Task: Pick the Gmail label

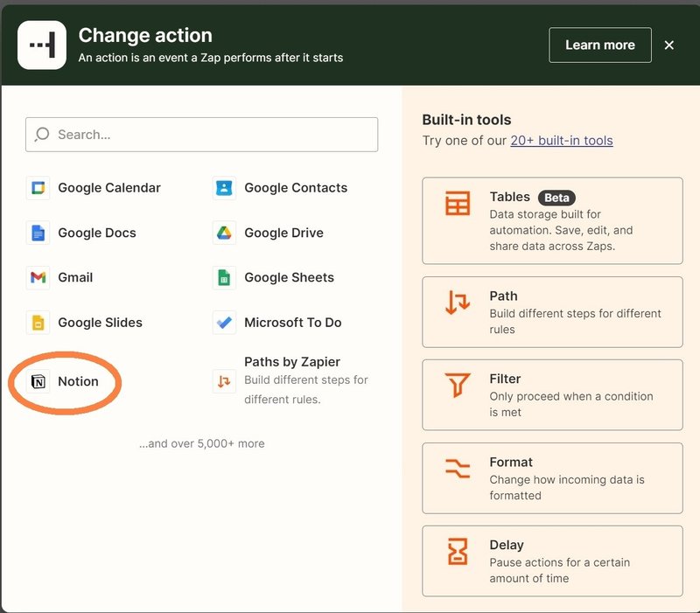Action: coord(75,277)
